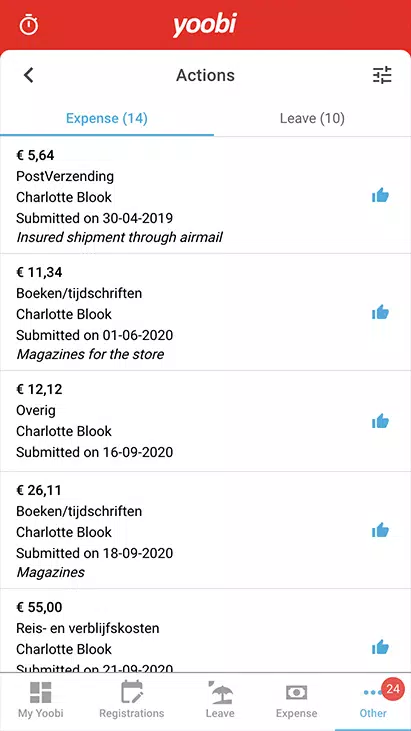Screen dimensions: 411x731
Task: Select the Expense (14) tab
Action: (x=107, y=118)
